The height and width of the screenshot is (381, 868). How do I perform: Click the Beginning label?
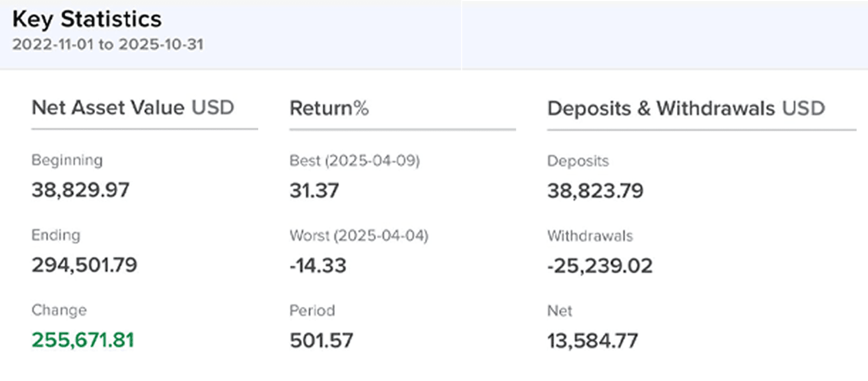coord(67,160)
